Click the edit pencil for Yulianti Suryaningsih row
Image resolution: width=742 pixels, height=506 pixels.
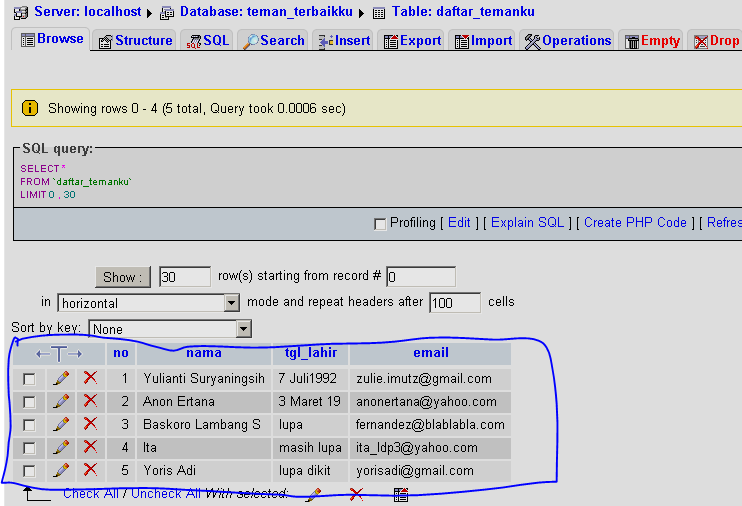pos(61,378)
